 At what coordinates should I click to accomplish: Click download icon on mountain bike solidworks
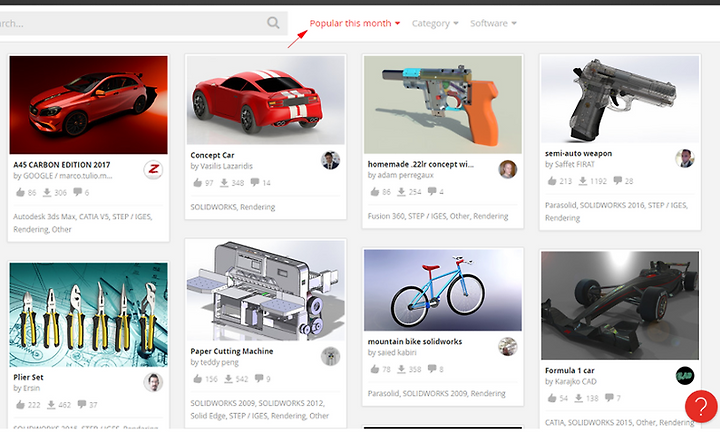click(x=401, y=369)
